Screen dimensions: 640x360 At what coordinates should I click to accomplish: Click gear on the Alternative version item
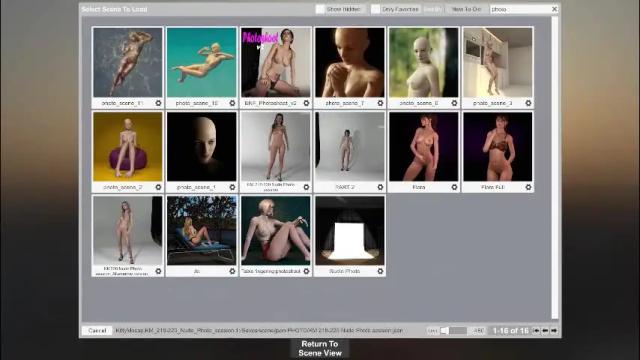click(x=158, y=271)
